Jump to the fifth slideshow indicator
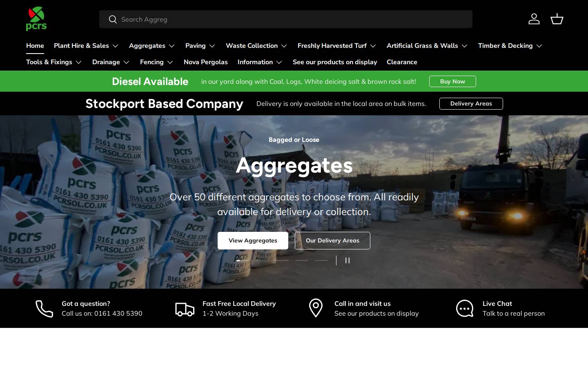Screen dimensions: 588x368 click(x=321, y=260)
